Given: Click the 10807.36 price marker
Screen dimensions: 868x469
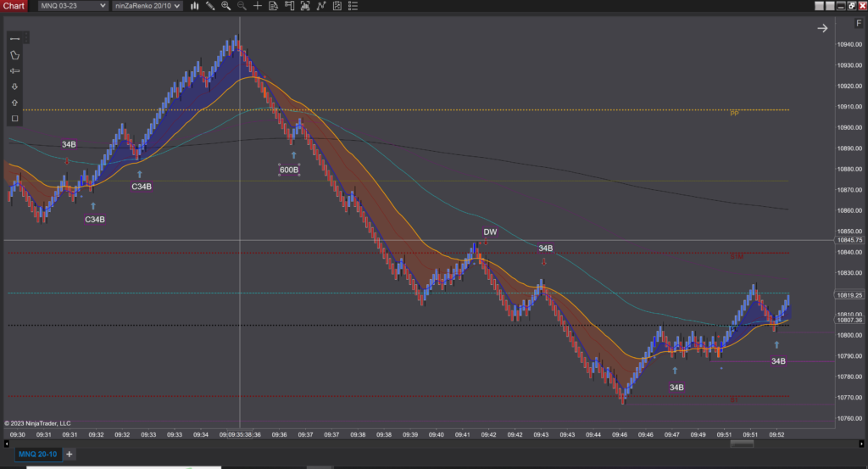Looking at the screenshot, I should click(849, 320).
